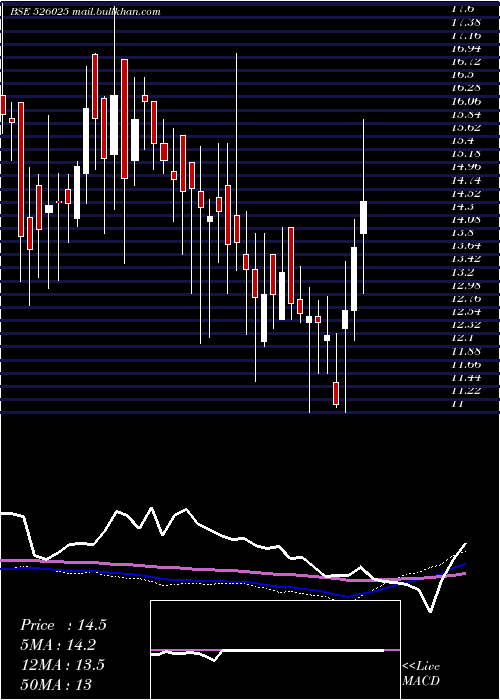Click the 12.1 price axis label
Screen dimensions: 500x700
(x=462, y=338)
